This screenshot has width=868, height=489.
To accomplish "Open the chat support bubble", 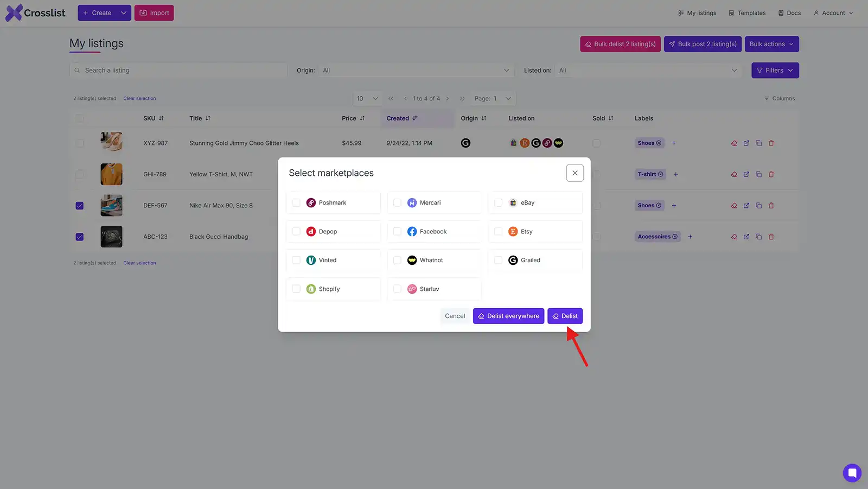I will click(852, 473).
